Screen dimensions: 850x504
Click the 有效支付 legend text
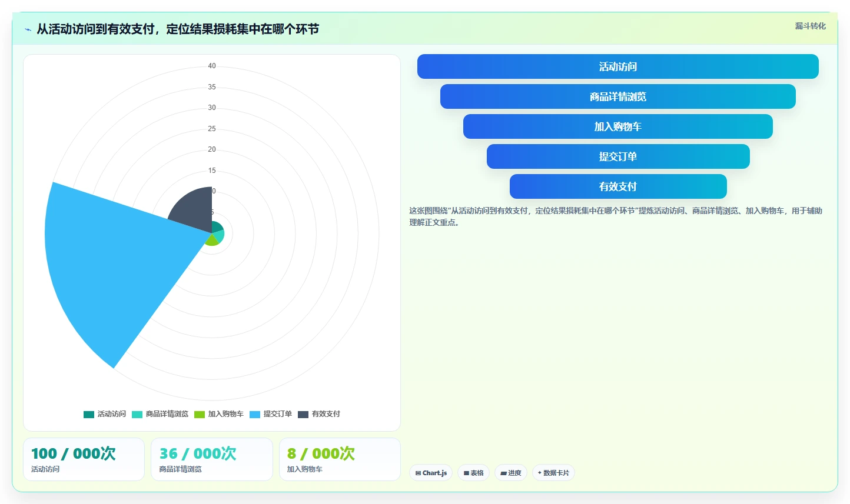point(326,414)
